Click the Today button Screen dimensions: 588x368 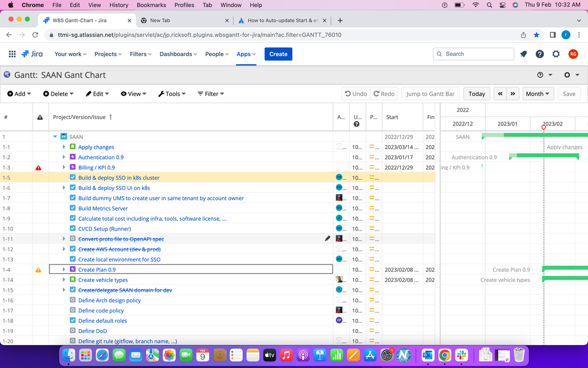pyautogui.click(x=477, y=93)
